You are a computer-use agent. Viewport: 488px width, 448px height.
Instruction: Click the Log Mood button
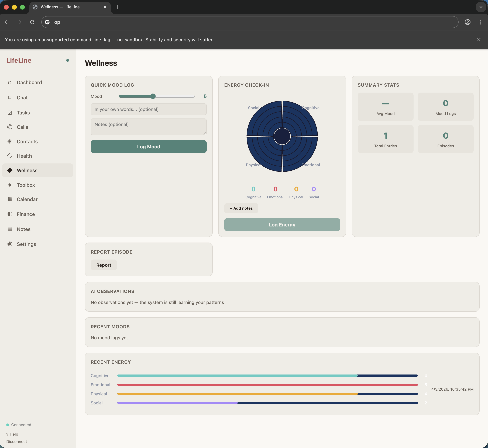[x=149, y=146]
